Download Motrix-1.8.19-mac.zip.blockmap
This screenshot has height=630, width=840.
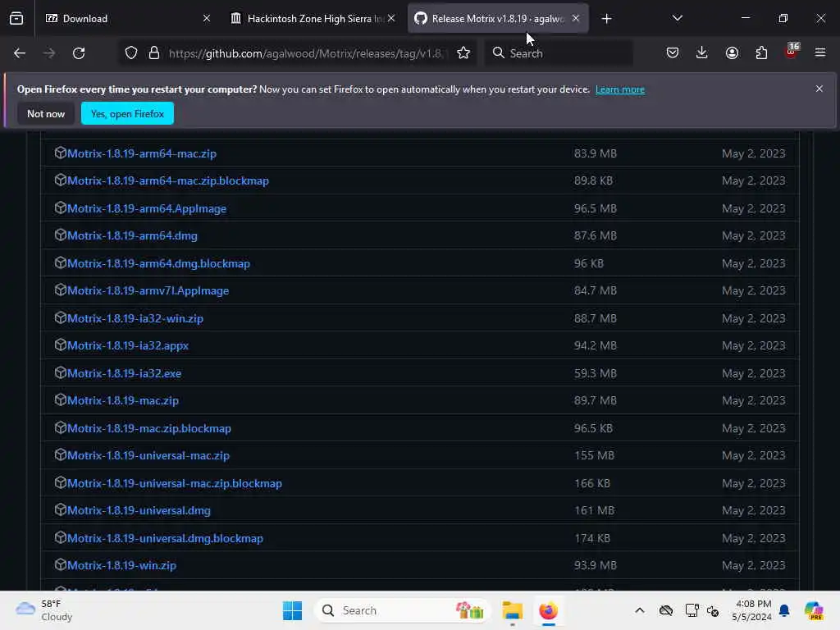click(x=149, y=428)
